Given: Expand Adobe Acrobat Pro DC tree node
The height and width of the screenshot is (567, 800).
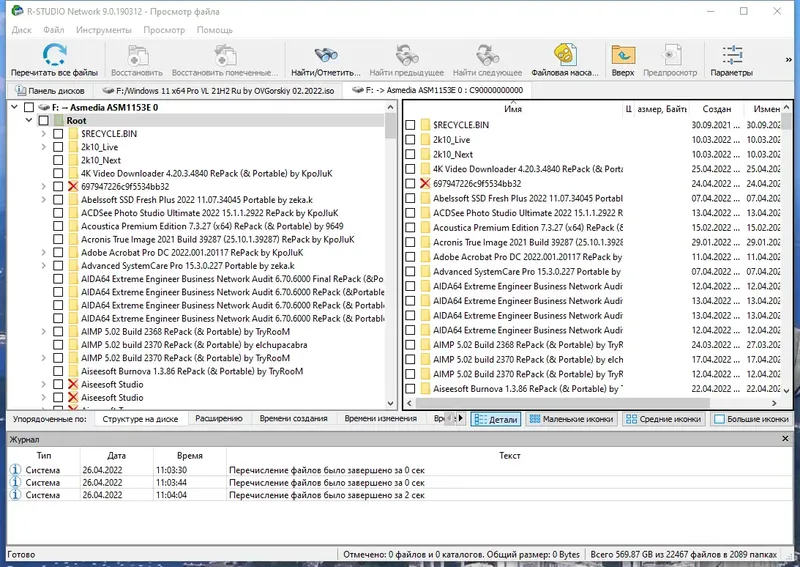Looking at the screenshot, I should (44, 253).
